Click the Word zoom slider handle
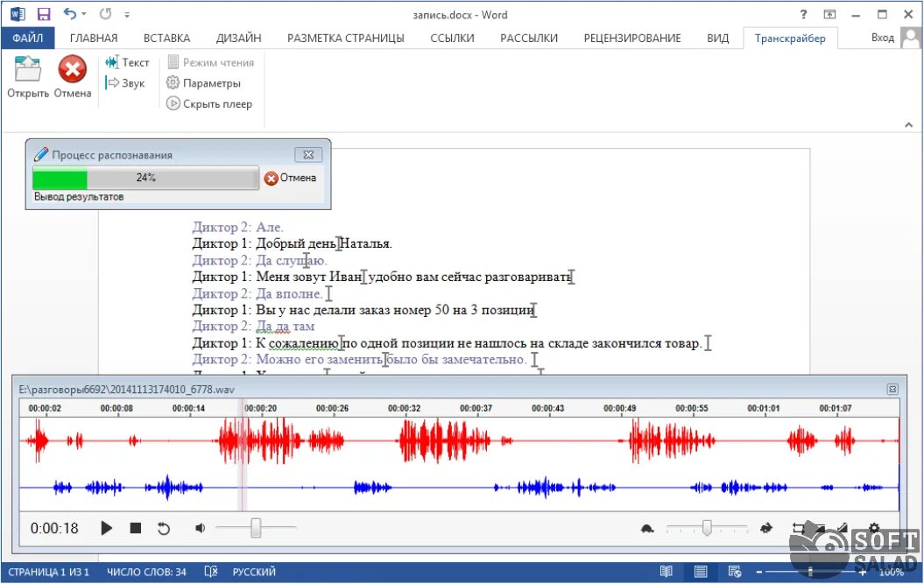Viewport: 924px width, 584px height. point(811,572)
